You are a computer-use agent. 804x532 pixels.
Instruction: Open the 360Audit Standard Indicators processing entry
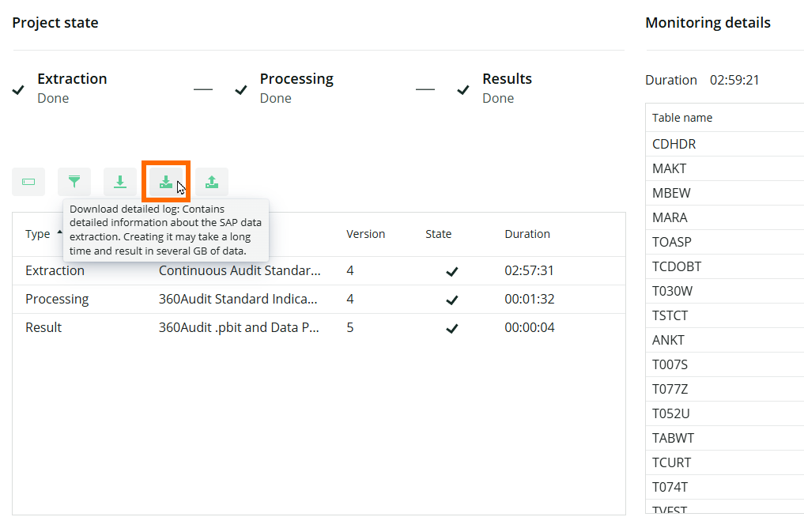241,299
